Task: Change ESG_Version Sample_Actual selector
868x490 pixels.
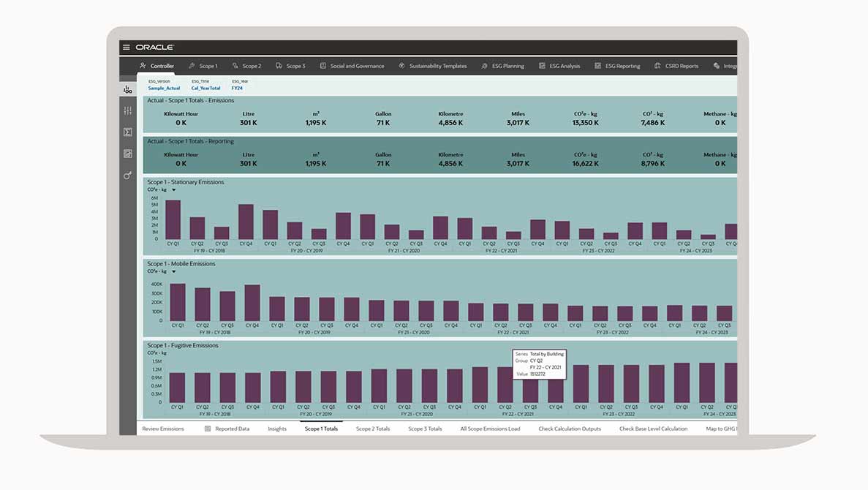Action: [x=164, y=88]
